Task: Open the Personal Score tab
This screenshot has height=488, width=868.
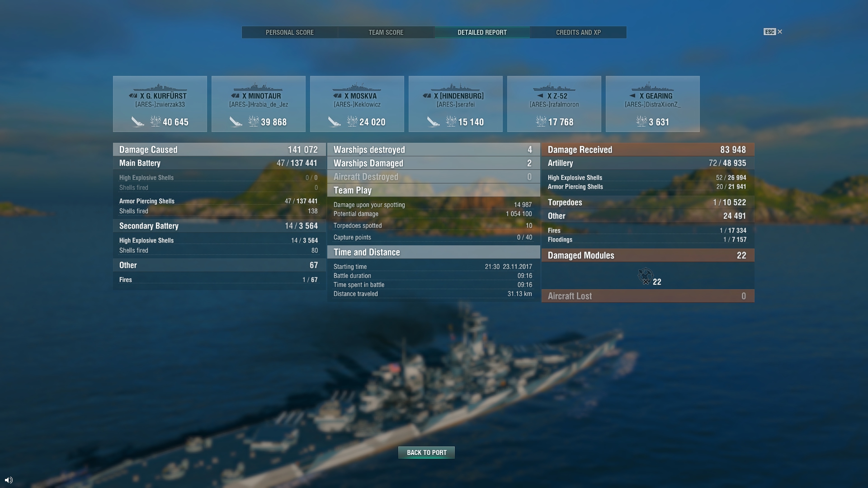Action: (x=290, y=33)
